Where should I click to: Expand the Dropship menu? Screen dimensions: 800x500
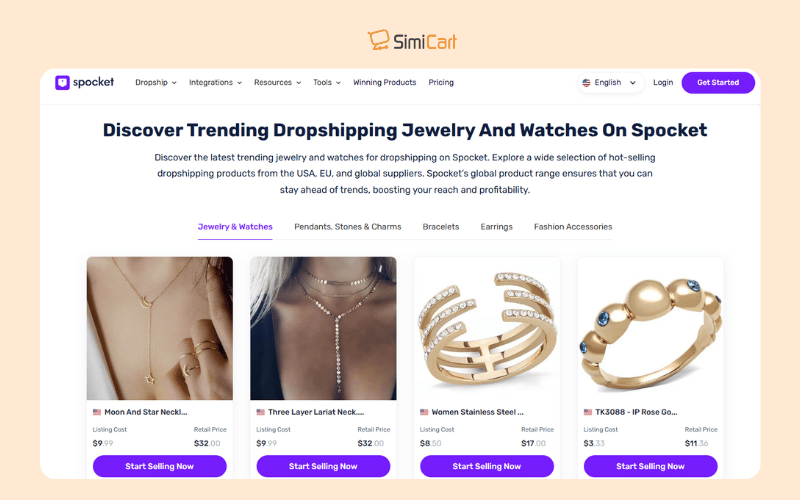tap(156, 83)
